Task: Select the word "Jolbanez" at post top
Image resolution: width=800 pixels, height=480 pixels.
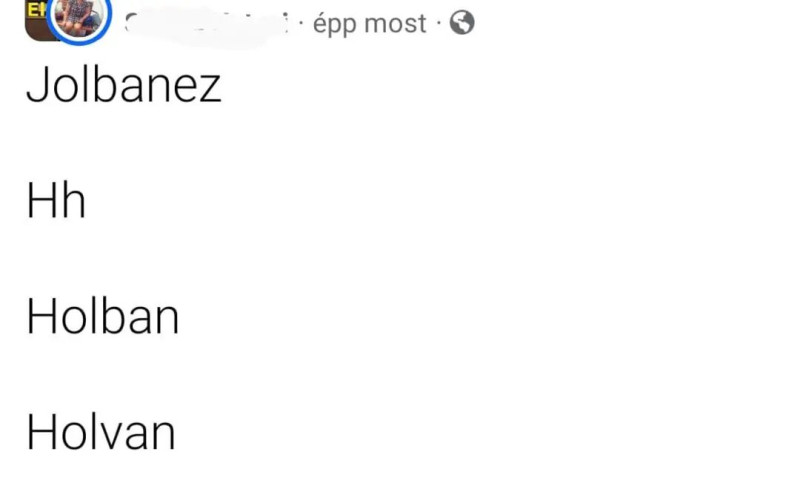Action: coord(124,87)
